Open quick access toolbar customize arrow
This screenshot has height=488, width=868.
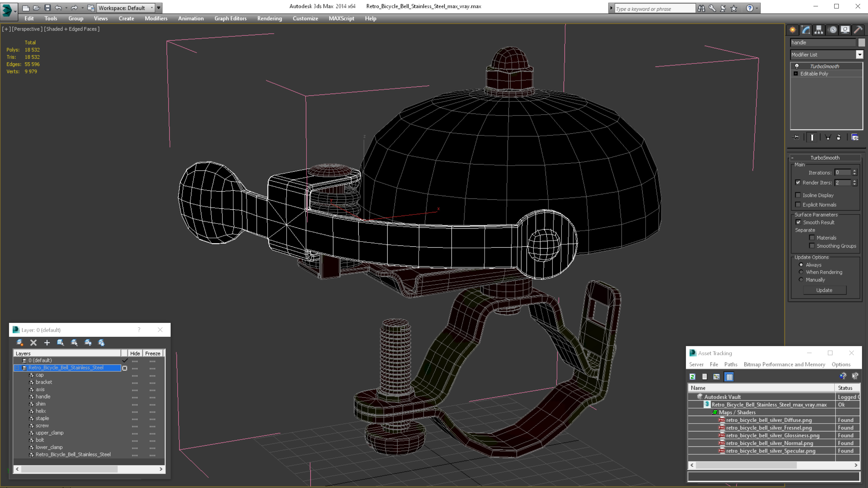(x=159, y=8)
